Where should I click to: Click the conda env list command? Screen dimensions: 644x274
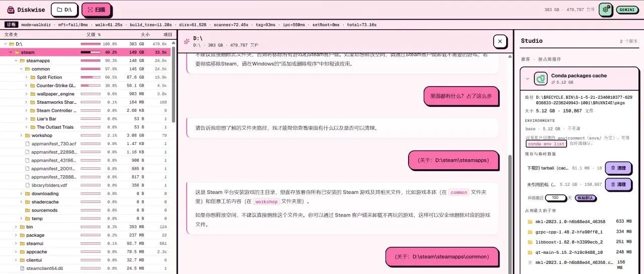click(546, 144)
